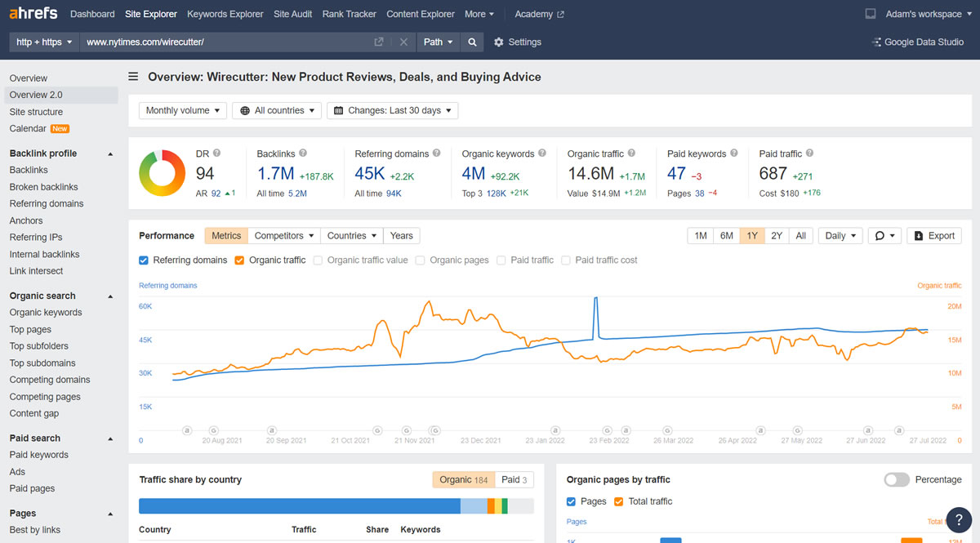Open the More menu in top navigation
The height and width of the screenshot is (543, 980).
tap(479, 14)
